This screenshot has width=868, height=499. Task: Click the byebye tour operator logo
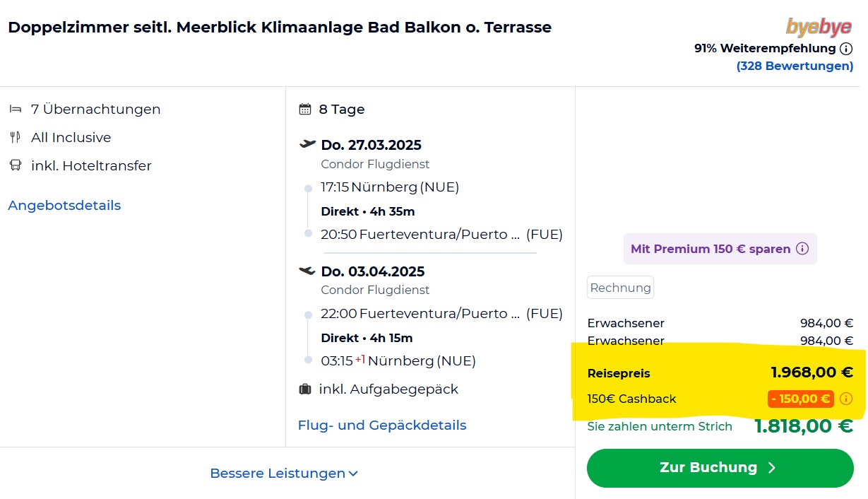[x=819, y=27]
